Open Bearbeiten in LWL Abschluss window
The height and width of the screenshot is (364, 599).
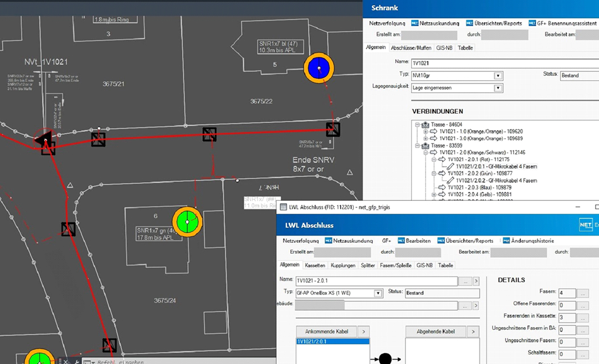414,241
